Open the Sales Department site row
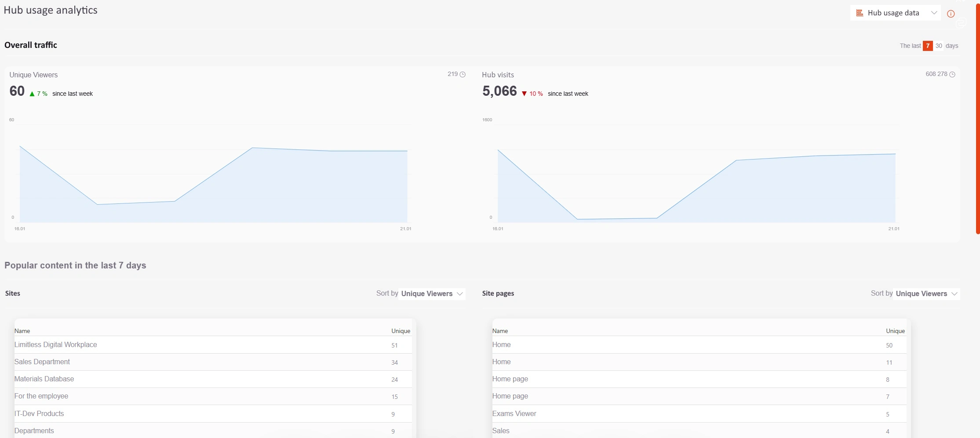The height and width of the screenshot is (438, 980). point(42,362)
